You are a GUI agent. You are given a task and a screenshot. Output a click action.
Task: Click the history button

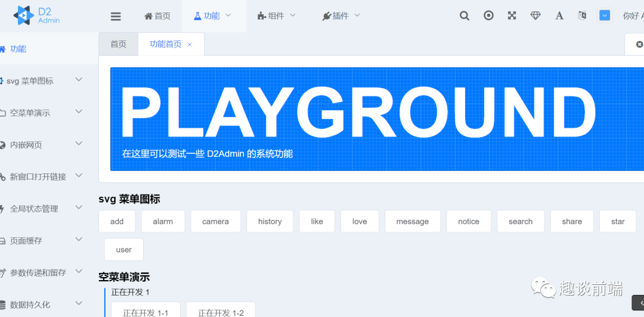point(270,221)
